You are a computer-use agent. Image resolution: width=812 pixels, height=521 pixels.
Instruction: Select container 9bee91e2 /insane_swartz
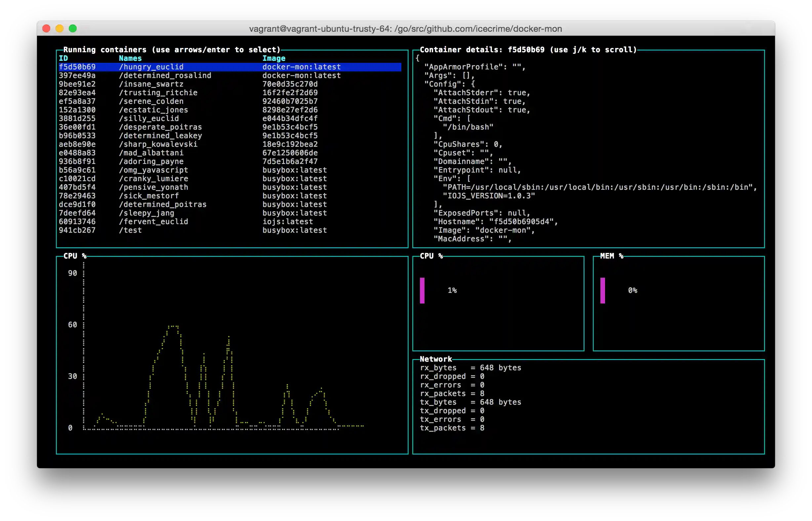(x=151, y=84)
